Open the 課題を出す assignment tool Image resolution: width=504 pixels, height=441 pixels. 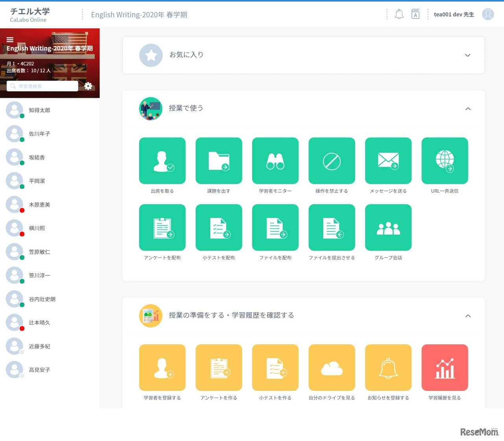point(219,161)
